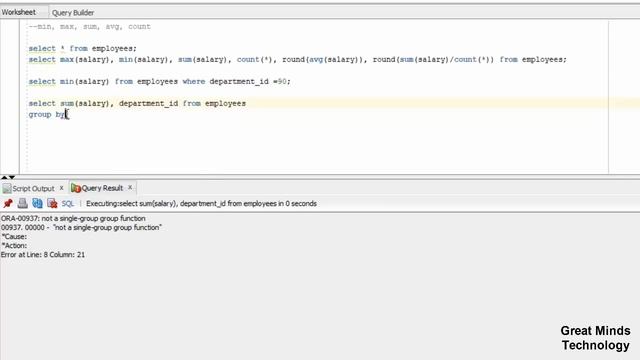Viewport: 640px width, 360px height.
Task: Click the down arrow on the pane splitter
Action: pos(12,177)
